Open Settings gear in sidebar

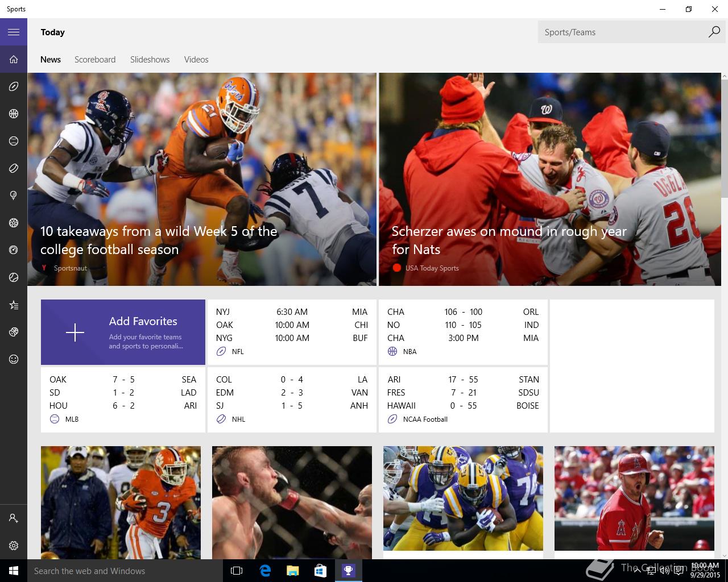click(14, 546)
